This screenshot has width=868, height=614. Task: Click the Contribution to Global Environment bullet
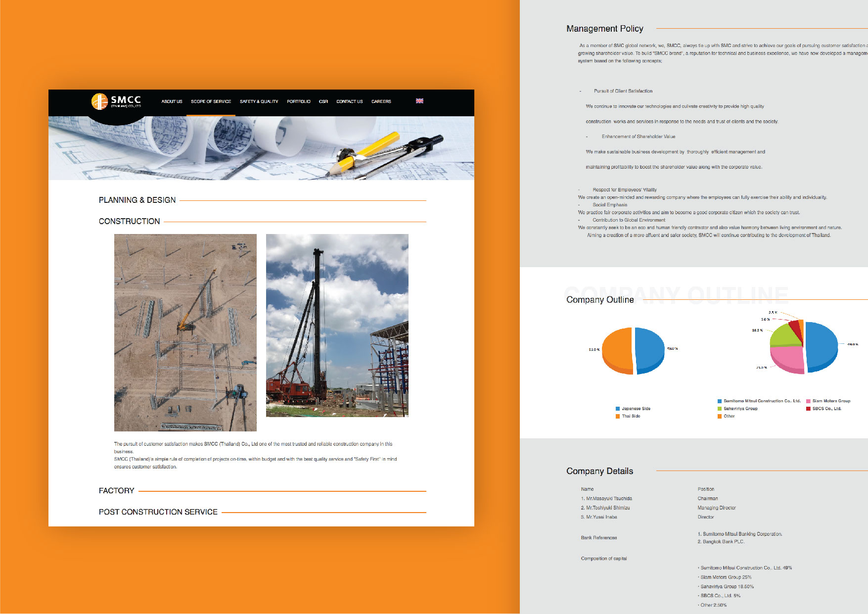click(x=629, y=220)
